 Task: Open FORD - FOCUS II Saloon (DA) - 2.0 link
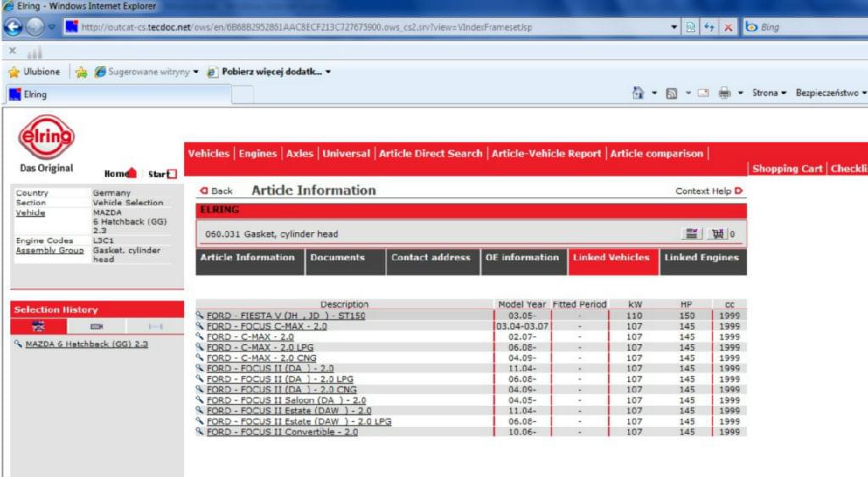pos(287,400)
